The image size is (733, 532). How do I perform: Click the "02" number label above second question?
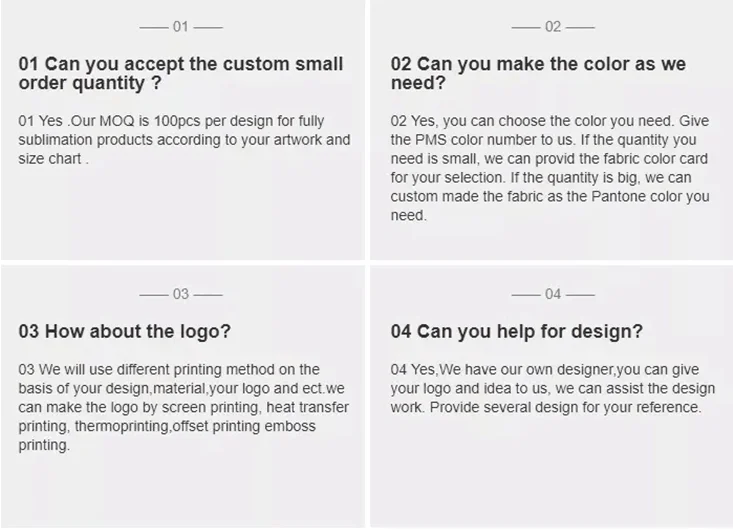[x=553, y=27]
